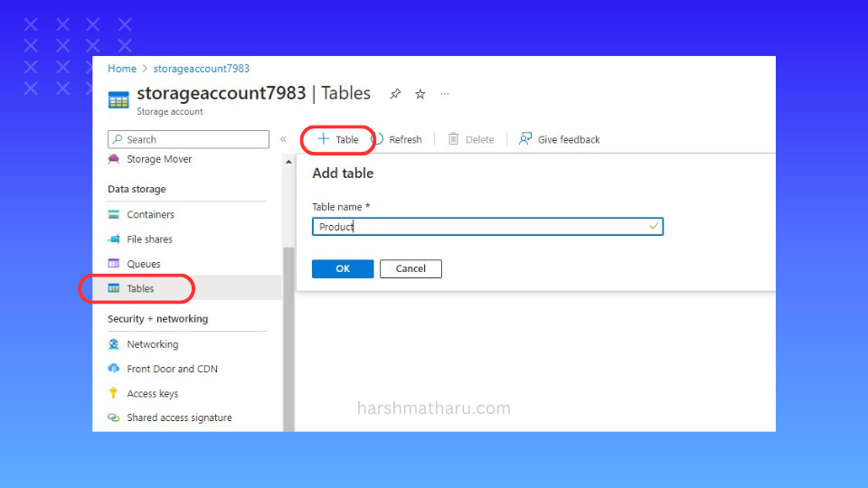Click in the Table name field
The height and width of the screenshot is (488, 868).
point(487,226)
